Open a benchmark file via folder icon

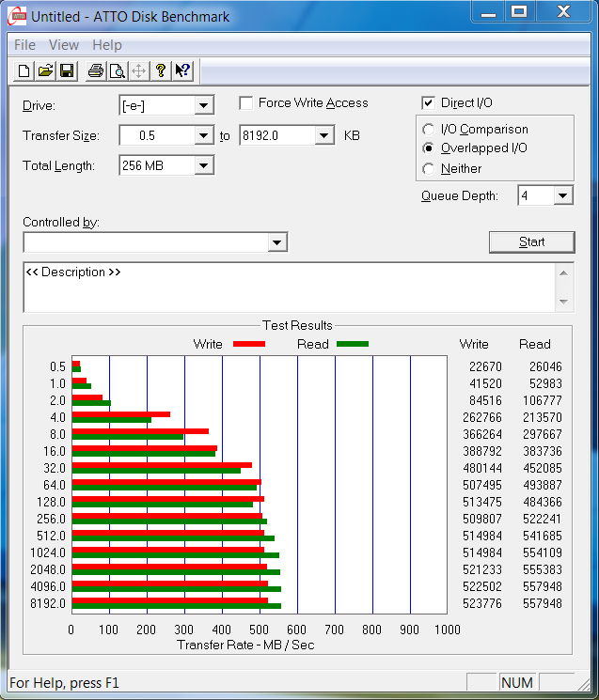45,71
